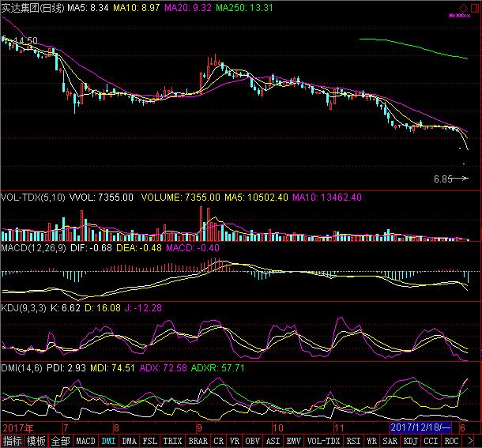
Task: Choose the BRAR indicator tab
Action: (x=198, y=441)
